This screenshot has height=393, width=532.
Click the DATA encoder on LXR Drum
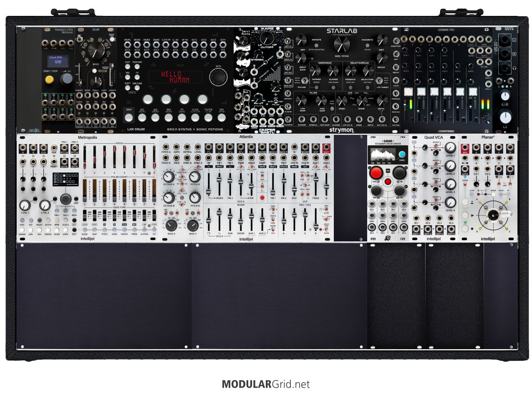218,78
